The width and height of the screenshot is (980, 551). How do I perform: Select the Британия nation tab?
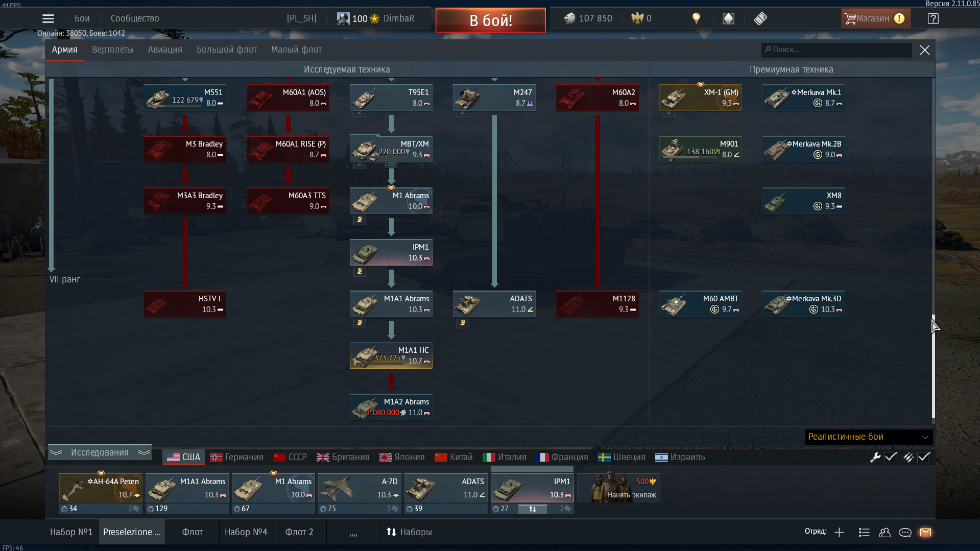[343, 457]
